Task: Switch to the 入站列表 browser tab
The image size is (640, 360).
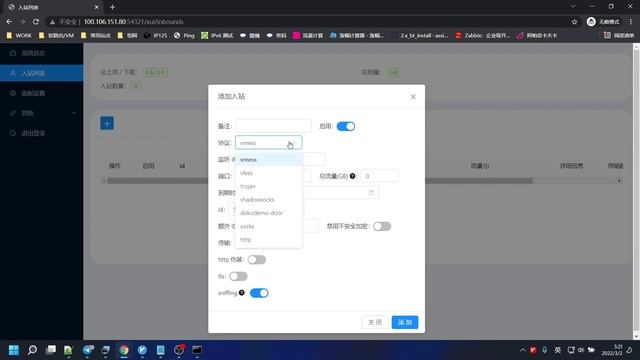Action: click(x=53, y=7)
